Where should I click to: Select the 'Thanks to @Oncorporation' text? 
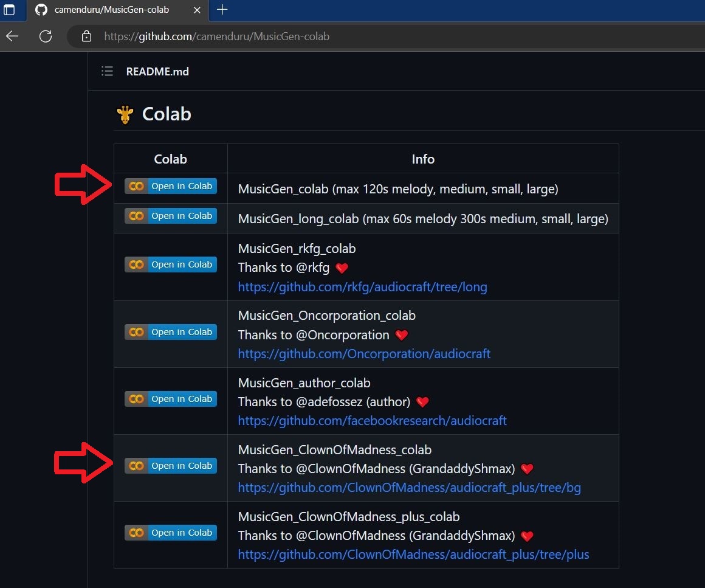point(314,335)
